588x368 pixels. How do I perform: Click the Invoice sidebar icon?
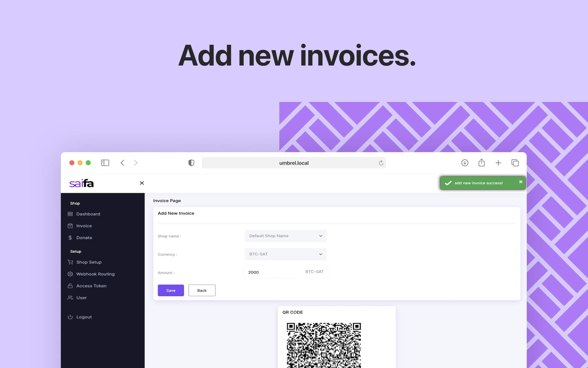(x=70, y=225)
